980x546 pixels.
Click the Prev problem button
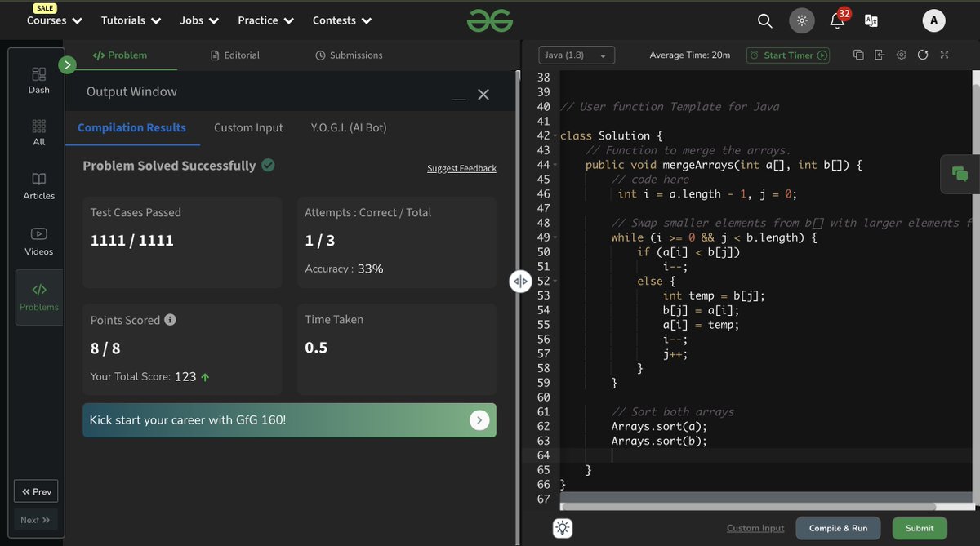36,491
